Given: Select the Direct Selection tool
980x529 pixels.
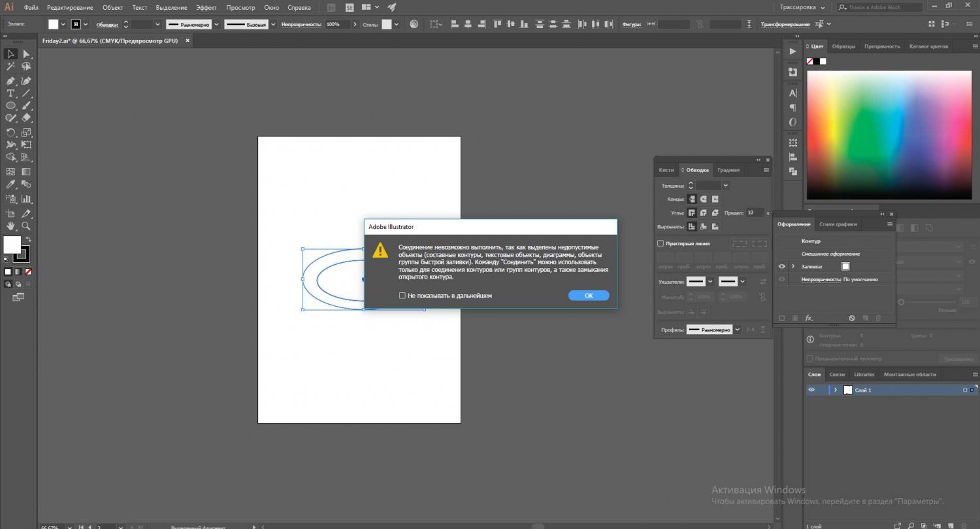Looking at the screenshot, I should coord(27,54).
